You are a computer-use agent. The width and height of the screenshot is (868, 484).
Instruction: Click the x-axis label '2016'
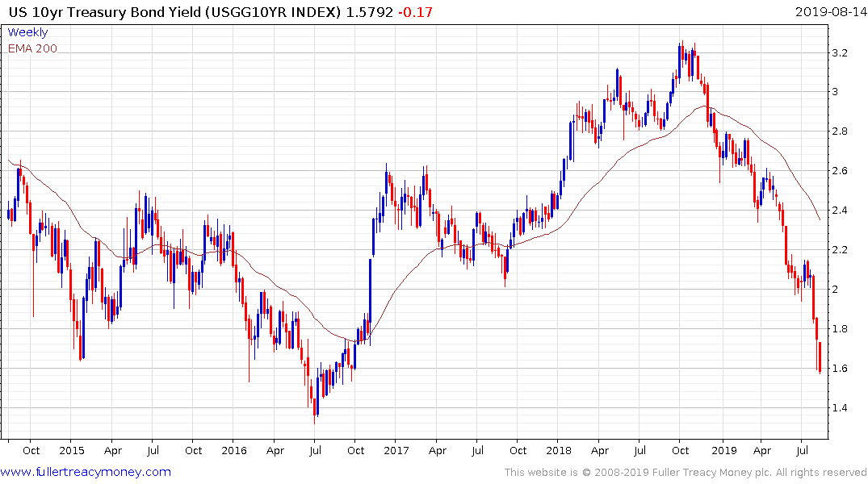[233, 451]
